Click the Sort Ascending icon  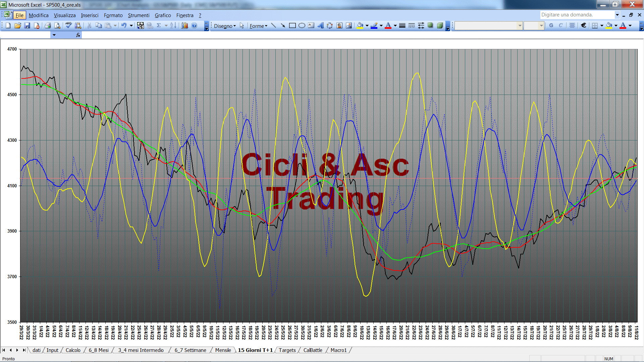(x=173, y=25)
